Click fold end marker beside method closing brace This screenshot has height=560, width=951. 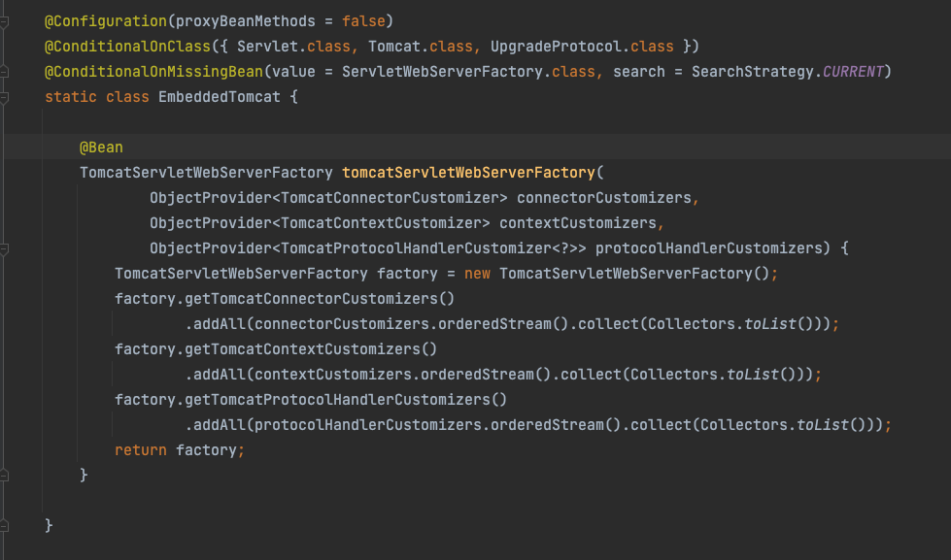tap(4, 476)
